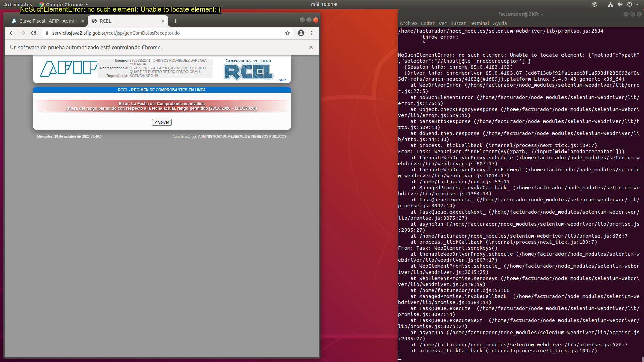Open the Buscar menu in terminal
This screenshot has width=644, height=362.
click(x=458, y=23)
